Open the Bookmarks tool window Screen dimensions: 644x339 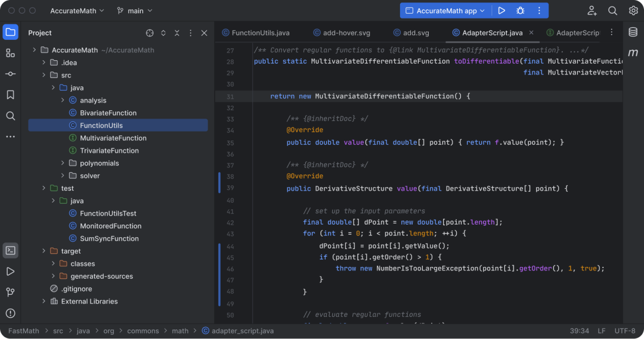point(10,95)
